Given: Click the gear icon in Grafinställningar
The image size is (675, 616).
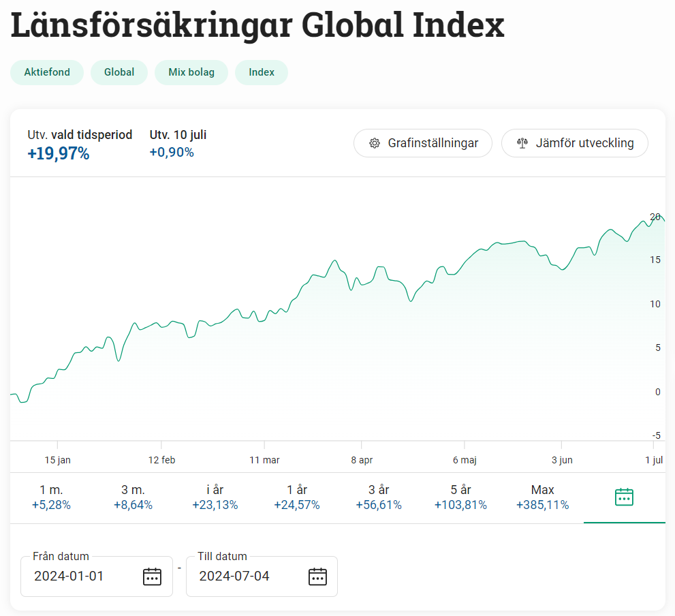Looking at the screenshot, I should pyautogui.click(x=374, y=143).
